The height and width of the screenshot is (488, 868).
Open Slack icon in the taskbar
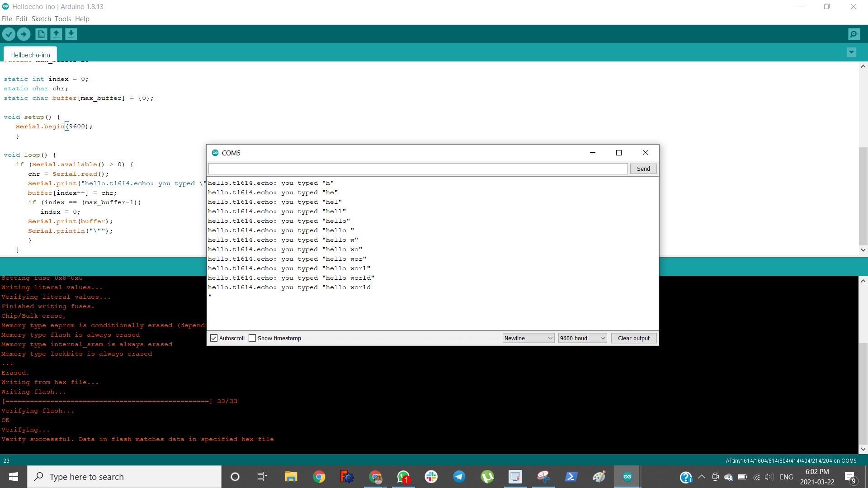tap(431, 477)
